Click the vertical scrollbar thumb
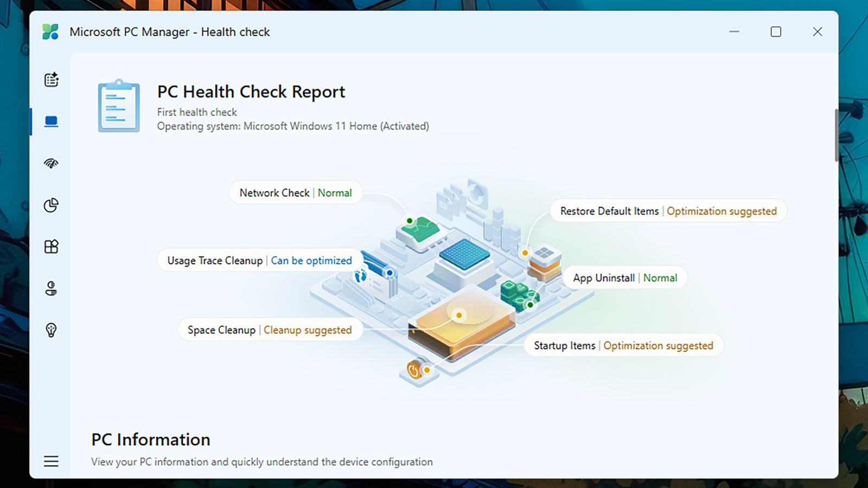The height and width of the screenshot is (488, 868). point(836,136)
